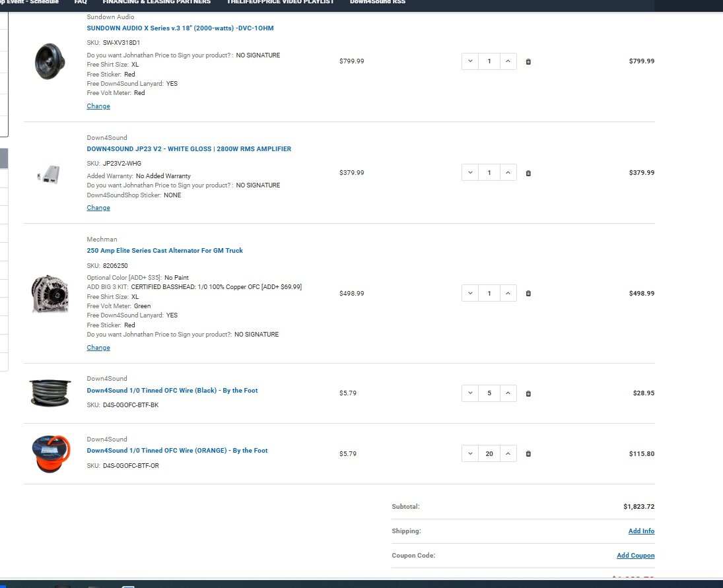The image size is (723, 588).
Task: Delete the ORANGE OFC Wire item
Action: click(x=528, y=453)
